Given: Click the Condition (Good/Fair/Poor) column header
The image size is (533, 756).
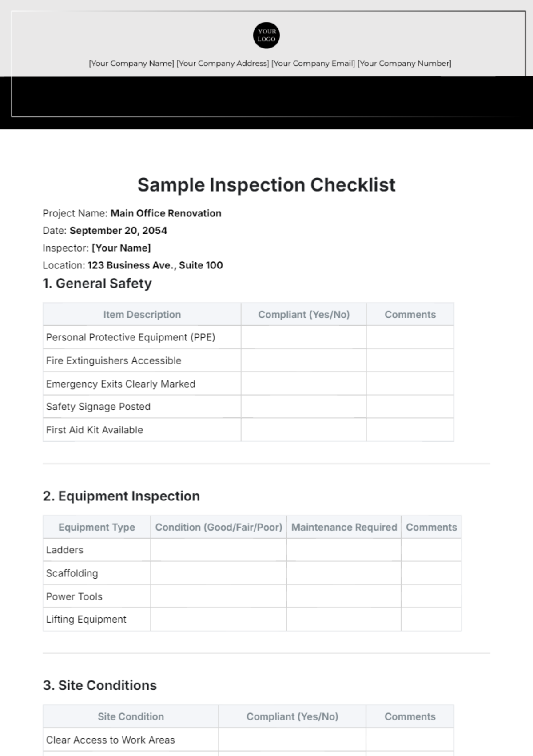Looking at the screenshot, I should coord(219,527).
